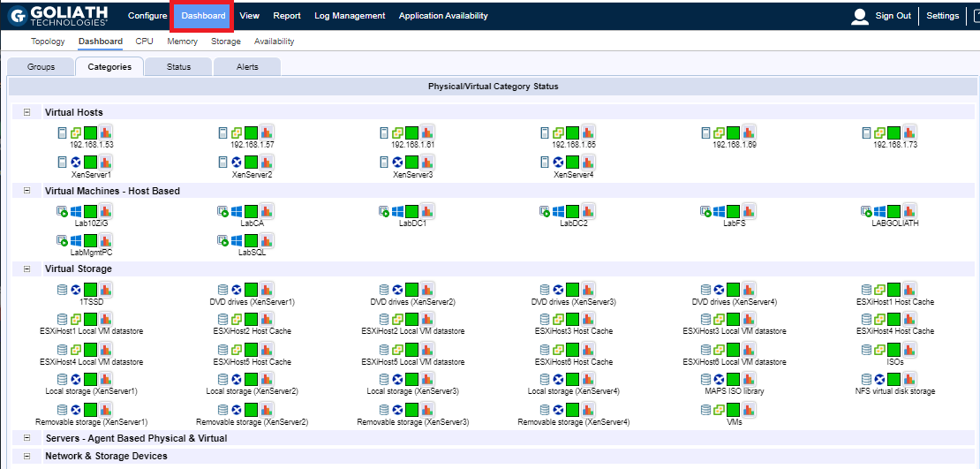Click the VM power state icon for LabSQL
This screenshot has width=980, height=469.
[222, 240]
